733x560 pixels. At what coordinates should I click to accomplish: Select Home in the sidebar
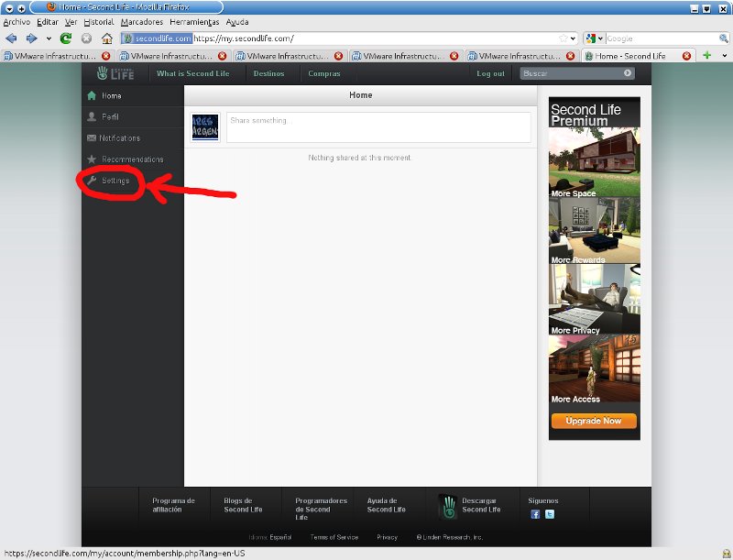coord(133,96)
